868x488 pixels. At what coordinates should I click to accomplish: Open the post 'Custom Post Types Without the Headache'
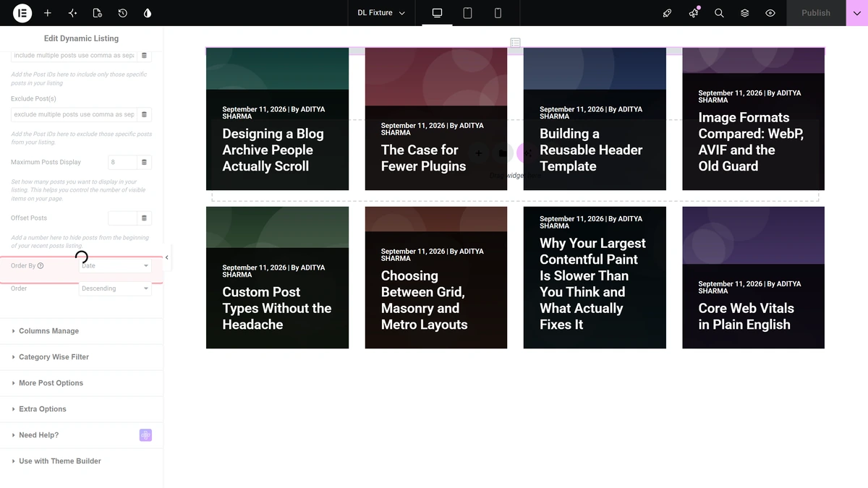[277, 308]
